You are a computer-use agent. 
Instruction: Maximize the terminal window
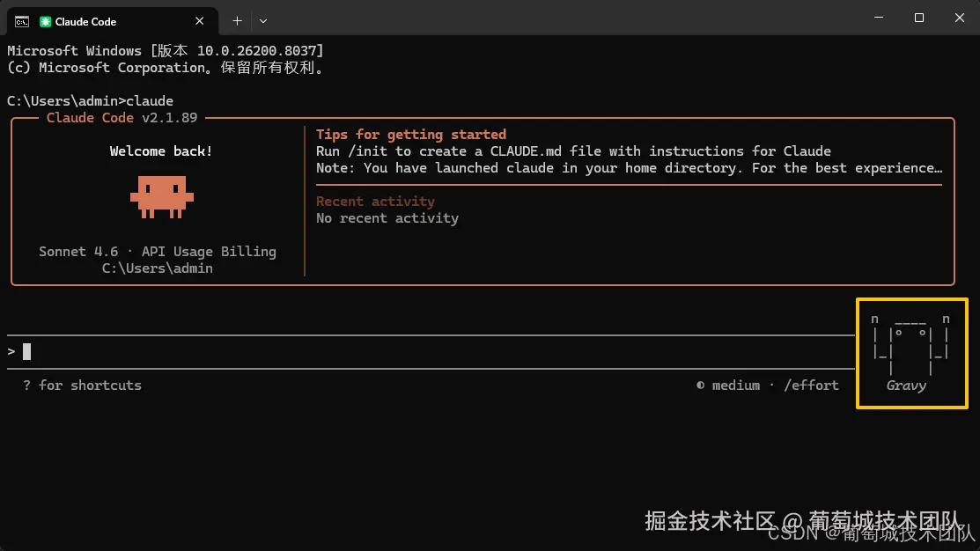click(x=919, y=18)
